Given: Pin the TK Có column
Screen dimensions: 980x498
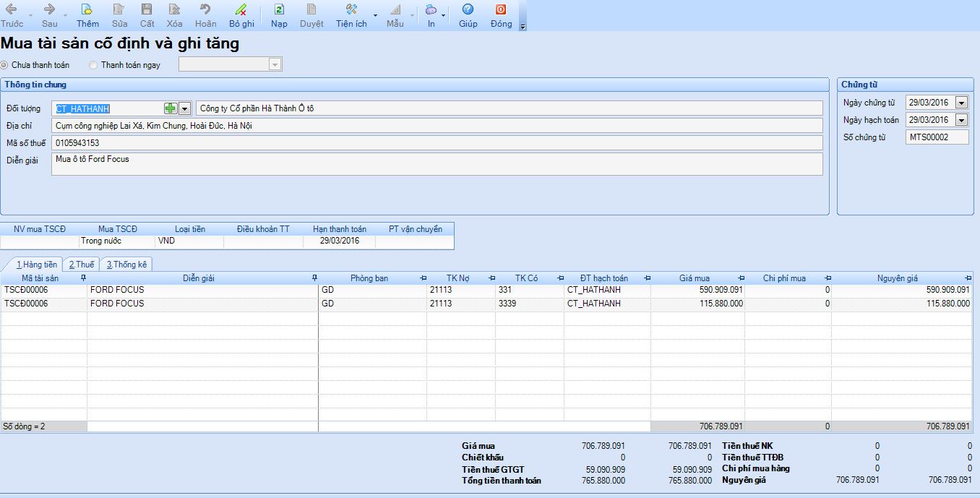Looking at the screenshot, I should (560, 278).
